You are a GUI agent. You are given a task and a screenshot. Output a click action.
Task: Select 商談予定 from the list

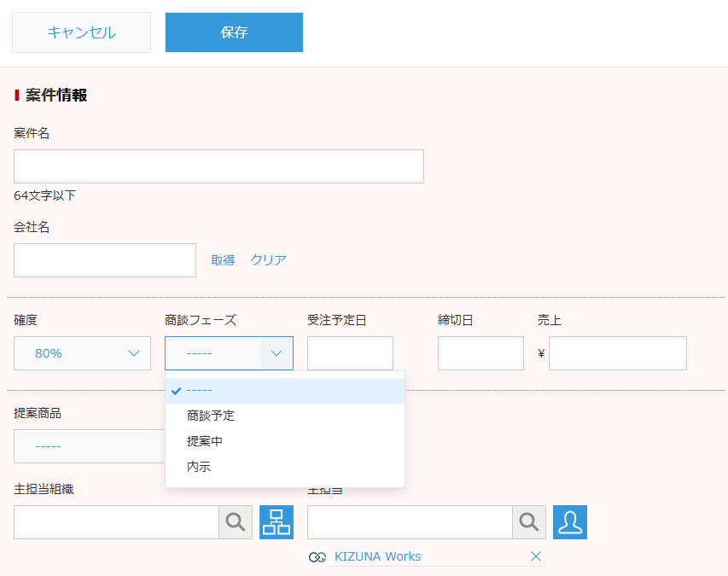point(285,416)
